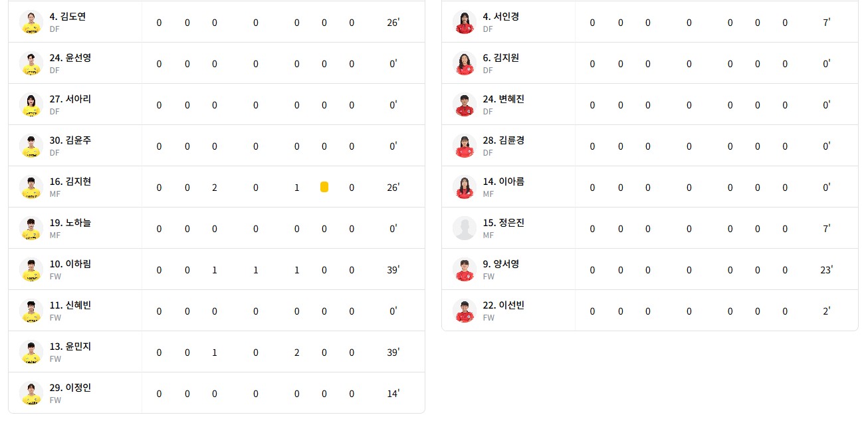
Task: Click the 14' minutes value for 이정인
Action: tap(393, 394)
